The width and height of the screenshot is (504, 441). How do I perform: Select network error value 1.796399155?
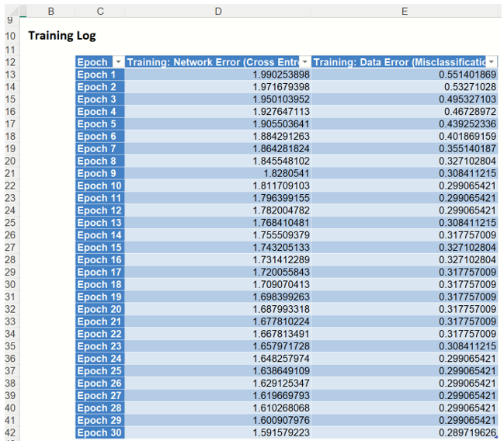pos(218,198)
